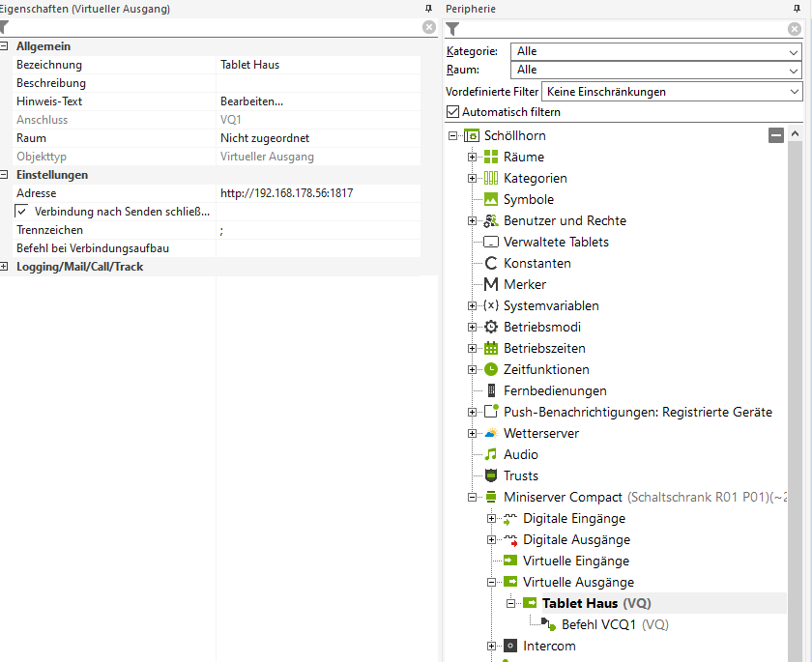Click Bearbeiten... for Hinweis-Text

[x=251, y=101]
